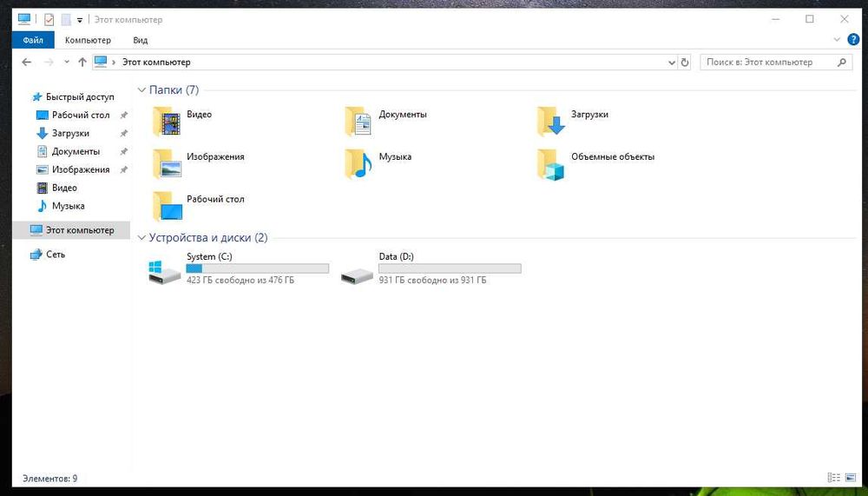This screenshot has height=496, width=868.
Task: Open the Изображения folder icon
Action: (167, 164)
